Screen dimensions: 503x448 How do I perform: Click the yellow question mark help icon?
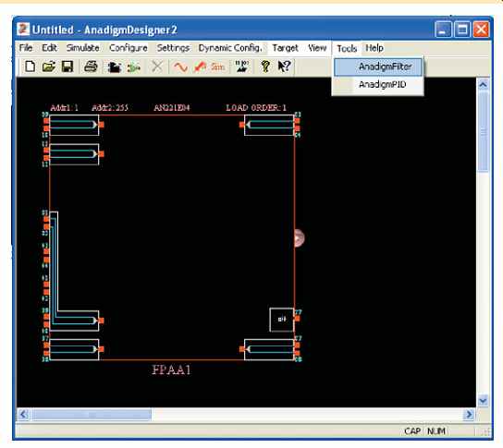coord(265,67)
